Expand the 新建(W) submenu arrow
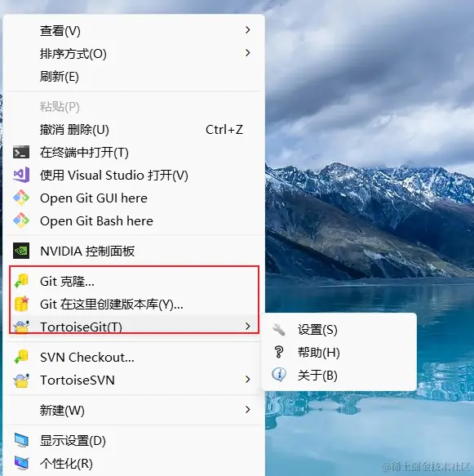Image resolution: width=474 pixels, height=476 pixels. coord(248,410)
